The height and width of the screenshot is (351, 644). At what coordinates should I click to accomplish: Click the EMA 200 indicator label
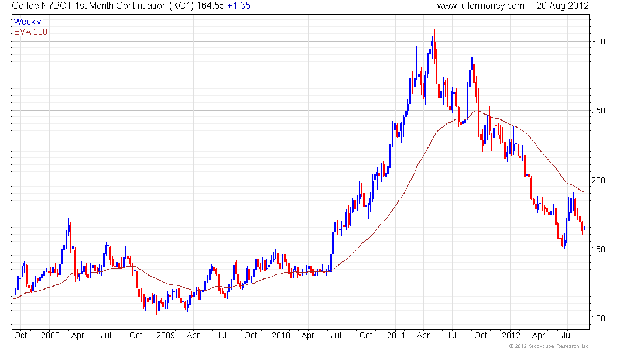point(30,32)
